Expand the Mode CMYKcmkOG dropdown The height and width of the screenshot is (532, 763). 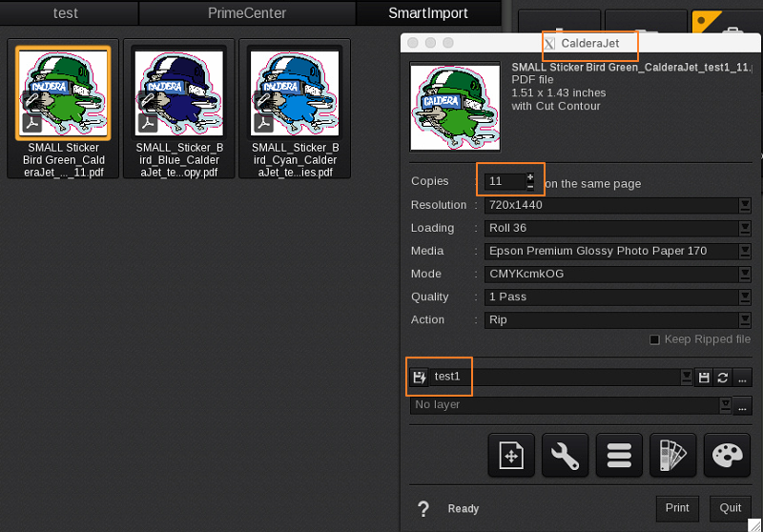[745, 274]
